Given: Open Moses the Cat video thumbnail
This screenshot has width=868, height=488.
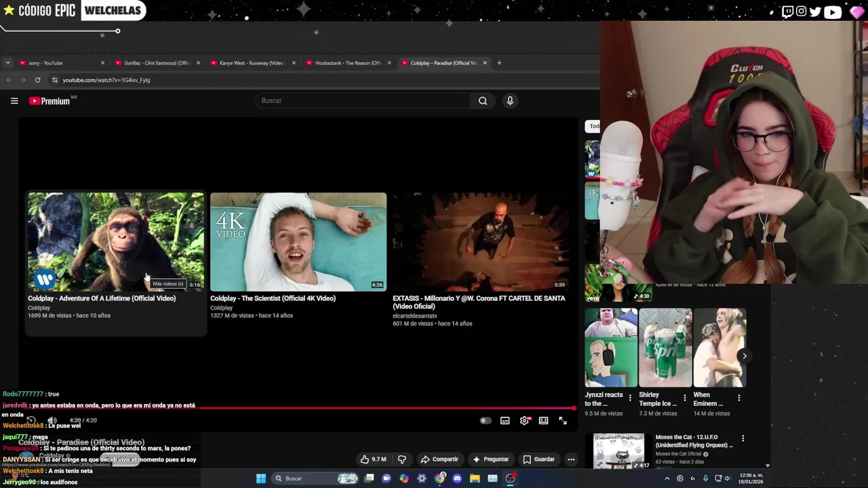Looking at the screenshot, I should (x=618, y=451).
